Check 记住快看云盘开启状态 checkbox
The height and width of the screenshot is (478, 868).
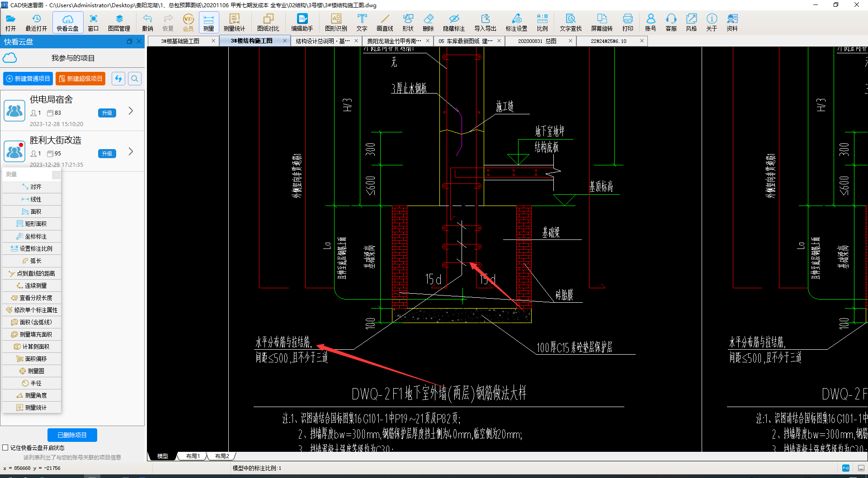pos(5,448)
